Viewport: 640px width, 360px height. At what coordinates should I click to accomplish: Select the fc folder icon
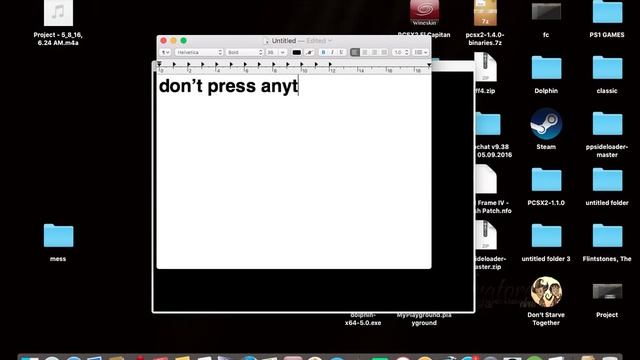coord(546,11)
